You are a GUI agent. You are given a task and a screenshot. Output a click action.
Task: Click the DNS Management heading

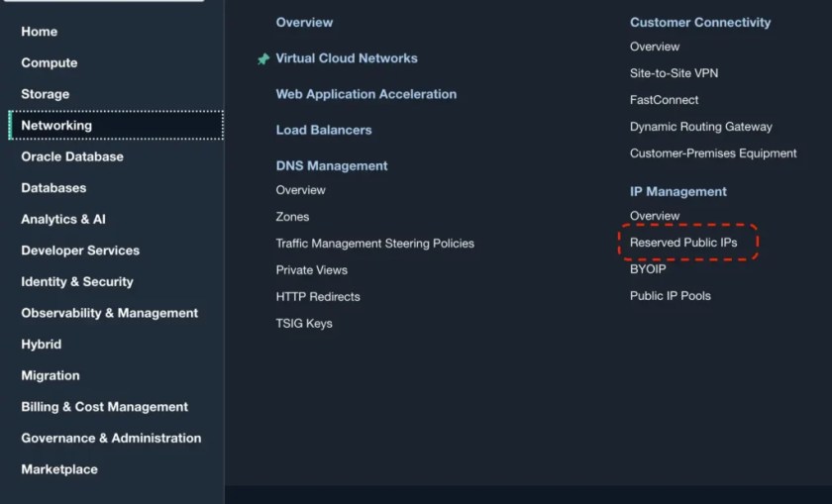coord(332,165)
